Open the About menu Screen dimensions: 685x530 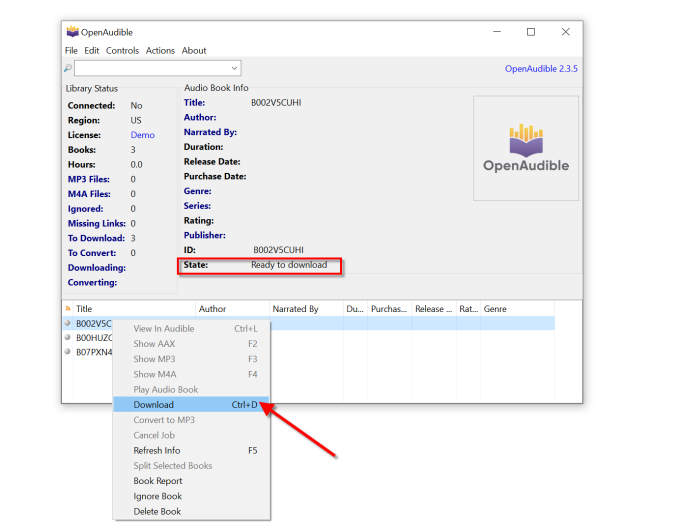coord(194,51)
